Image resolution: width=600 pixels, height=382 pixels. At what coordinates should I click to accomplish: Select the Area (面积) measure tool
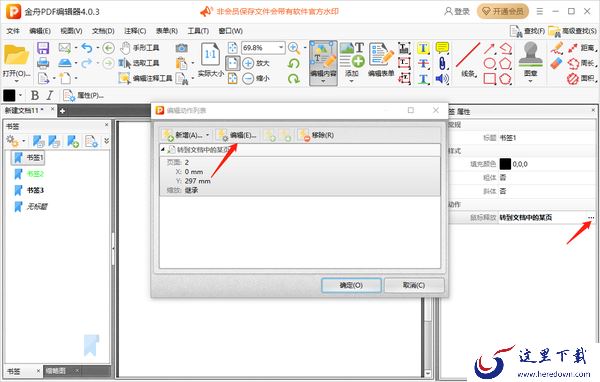[x=582, y=78]
